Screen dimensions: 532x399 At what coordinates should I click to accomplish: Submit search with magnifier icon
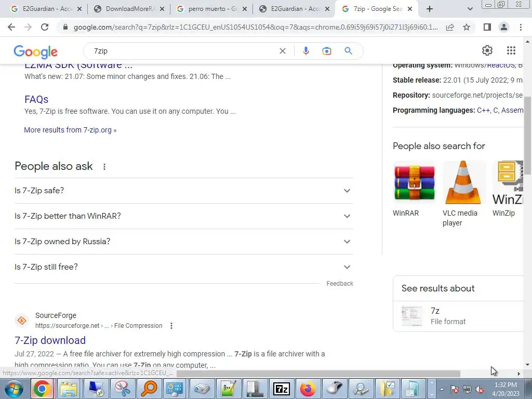(x=348, y=51)
